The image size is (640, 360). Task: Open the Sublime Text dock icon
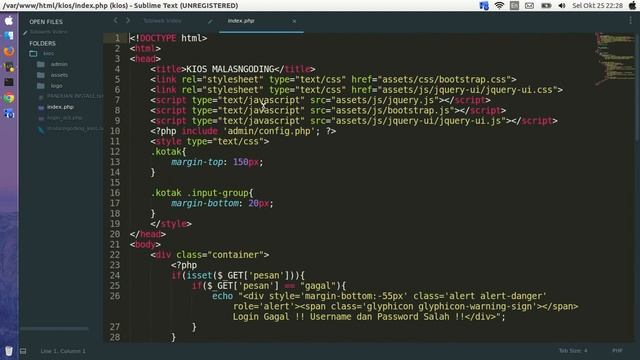pos(9,67)
